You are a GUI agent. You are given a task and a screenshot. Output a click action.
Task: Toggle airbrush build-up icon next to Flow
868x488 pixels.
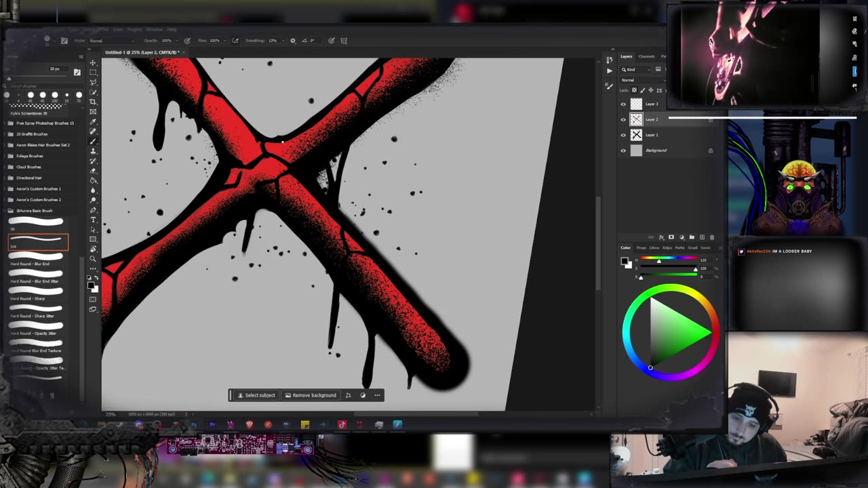pyautogui.click(x=235, y=41)
